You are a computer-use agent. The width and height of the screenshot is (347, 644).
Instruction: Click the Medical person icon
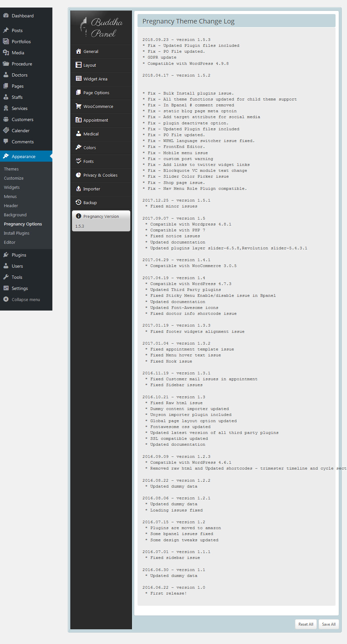pyautogui.click(x=79, y=134)
